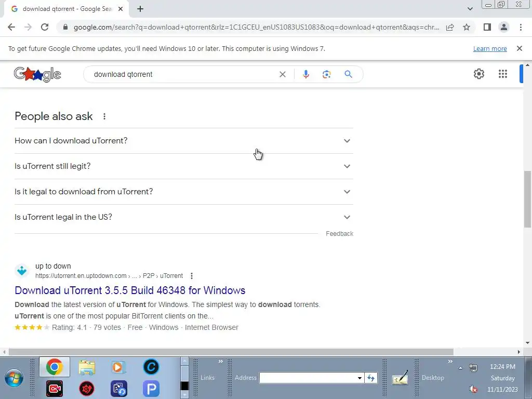Viewport: 532px width, 399px height.
Task: Search by image with Google Lens
Action: pyautogui.click(x=326, y=74)
